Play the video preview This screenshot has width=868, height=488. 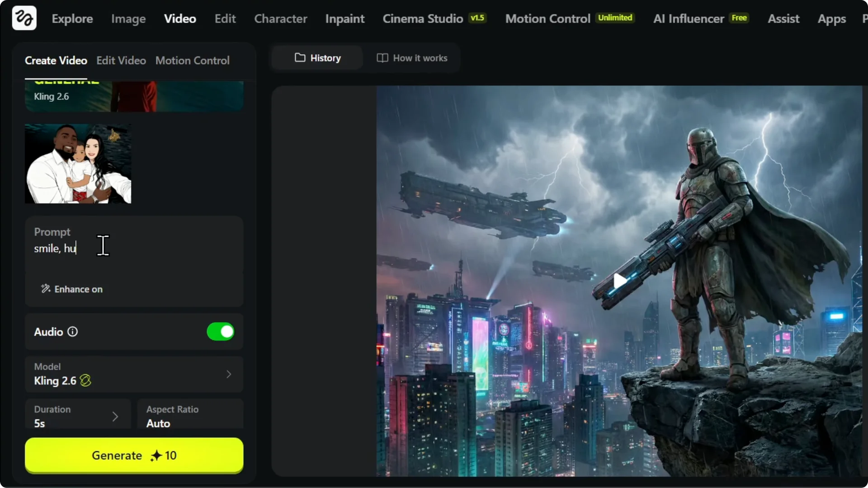[621, 282]
